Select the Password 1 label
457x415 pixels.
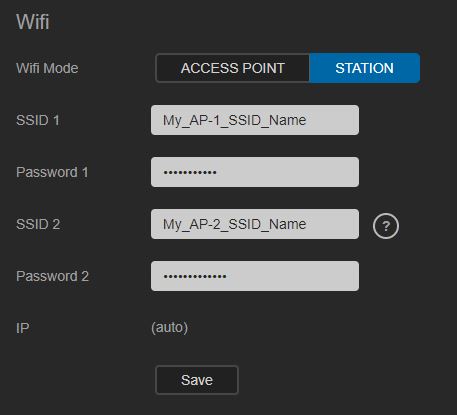[52, 173]
